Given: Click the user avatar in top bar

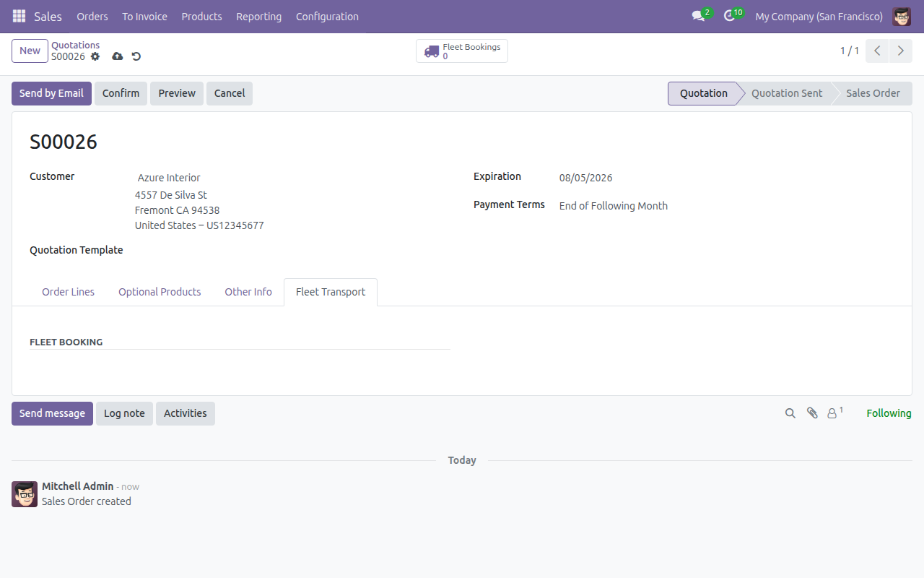Looking at the screenshot, I should [902, 16].
